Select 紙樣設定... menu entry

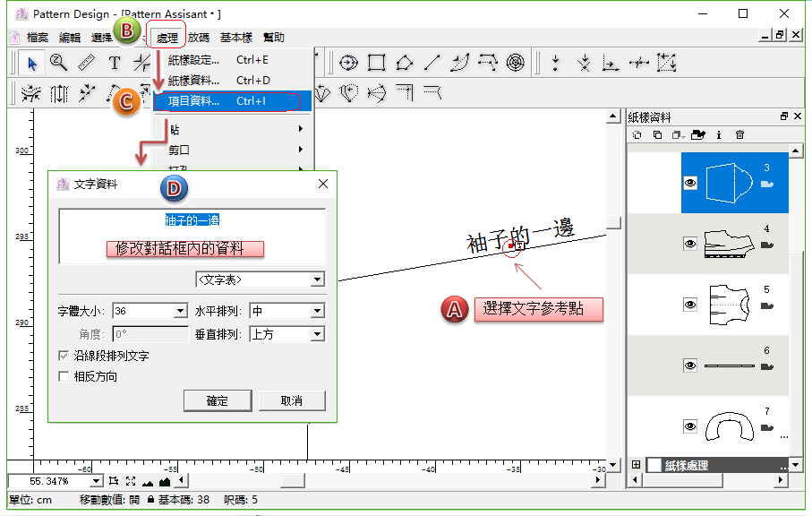193,60
